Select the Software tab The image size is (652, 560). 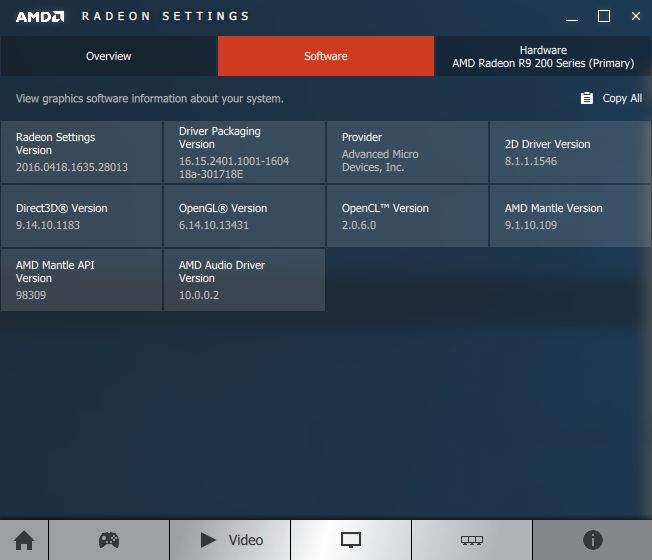coord(326,56)
